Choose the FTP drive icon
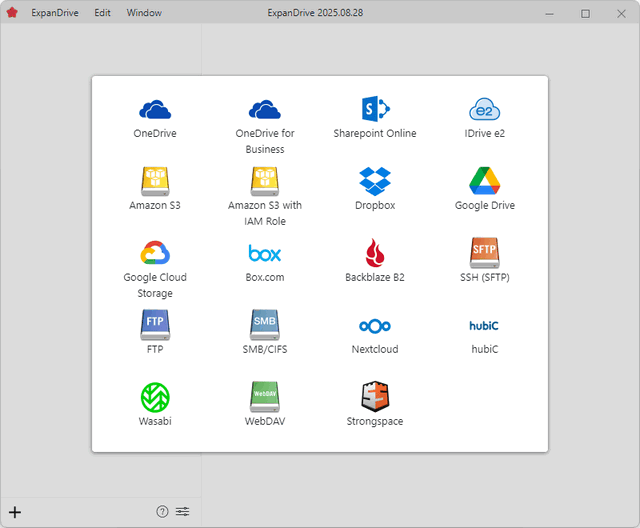The width and height of the screenshot is (640, 528). coord(155,325)
